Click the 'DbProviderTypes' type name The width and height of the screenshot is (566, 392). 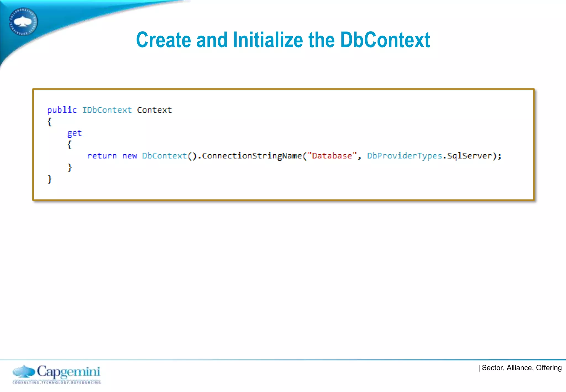click(404, 156)
